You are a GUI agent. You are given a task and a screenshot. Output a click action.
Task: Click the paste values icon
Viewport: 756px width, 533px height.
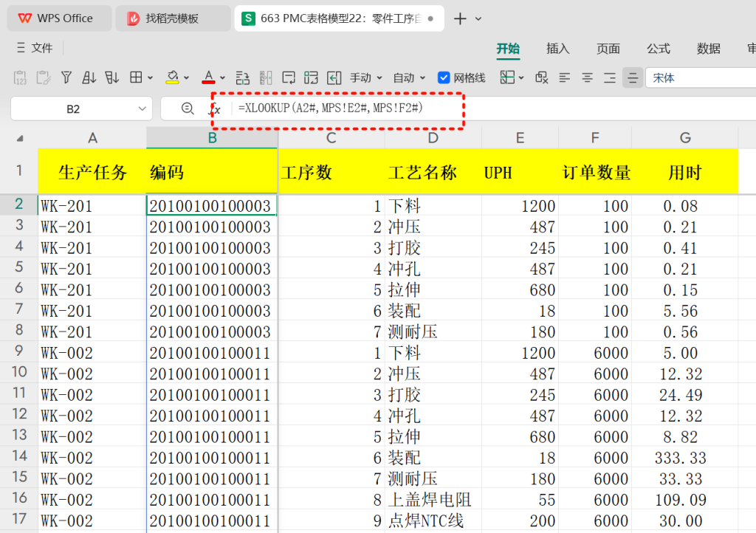(x=20, y=78)
